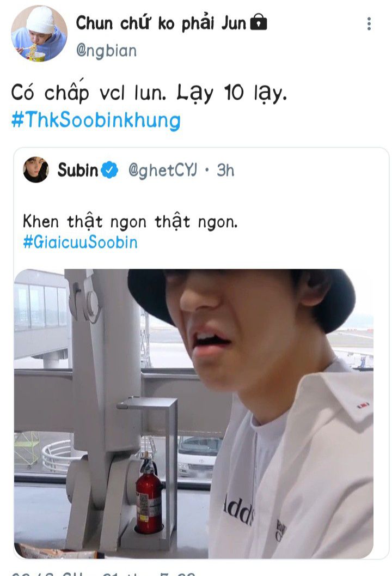Click the @ngbian handle
Image resolution: width=392 pixels, height=576 pixels.
tap(106, 51)
